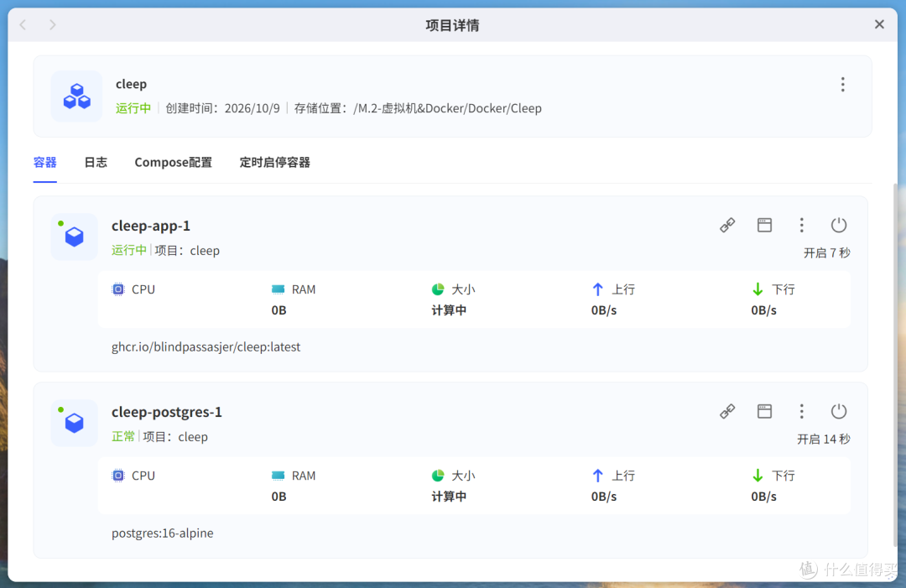This screenshot has height=588, width=906.
Task: Select the 容器 tab
Action: (x=45, y=162)
